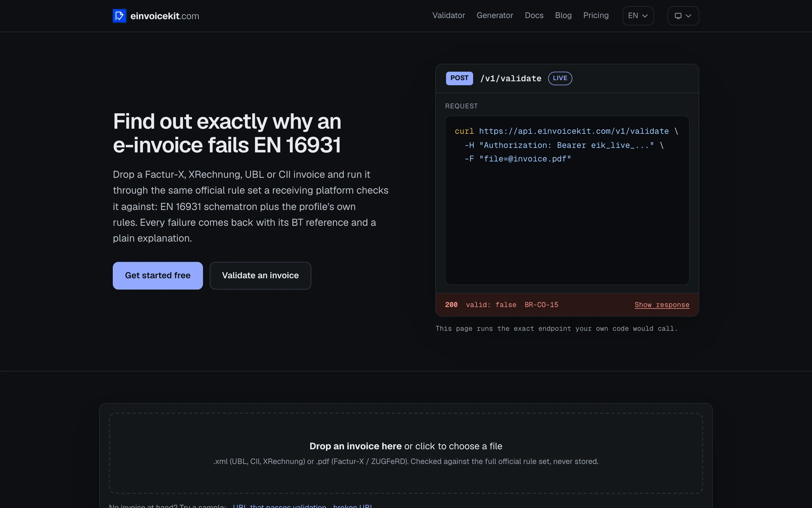Open the Generator nav item

pyautogui.click(x=495, y=16)
